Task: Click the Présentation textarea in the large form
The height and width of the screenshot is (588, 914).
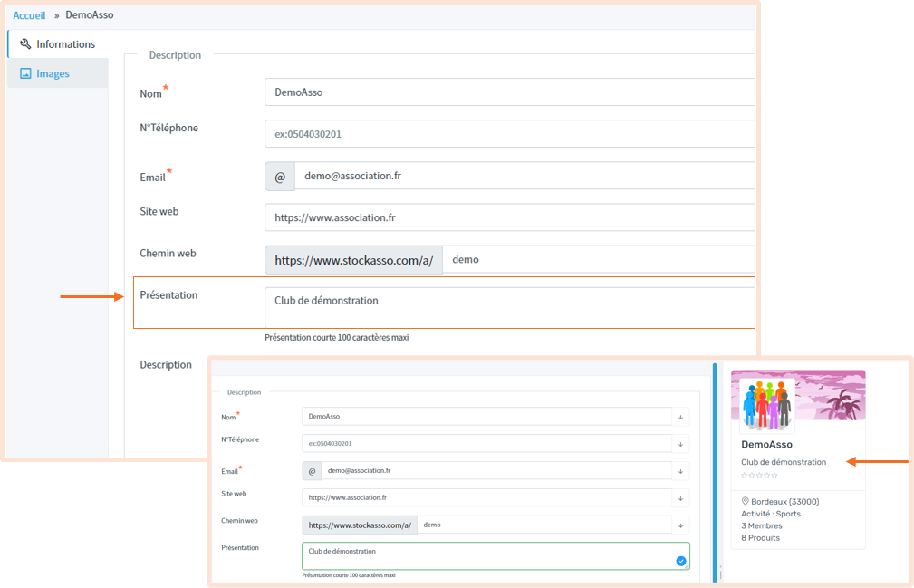Action: click(507, 306)
